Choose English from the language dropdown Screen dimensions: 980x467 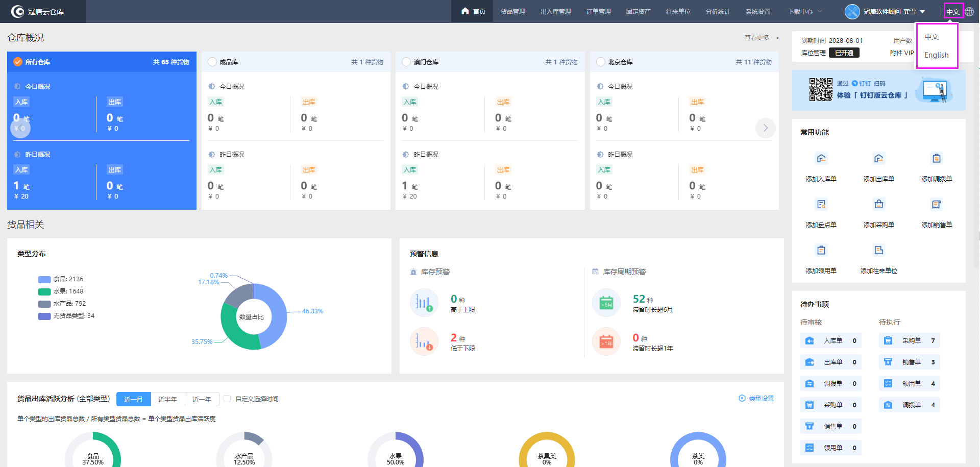(x=936, y=55)
